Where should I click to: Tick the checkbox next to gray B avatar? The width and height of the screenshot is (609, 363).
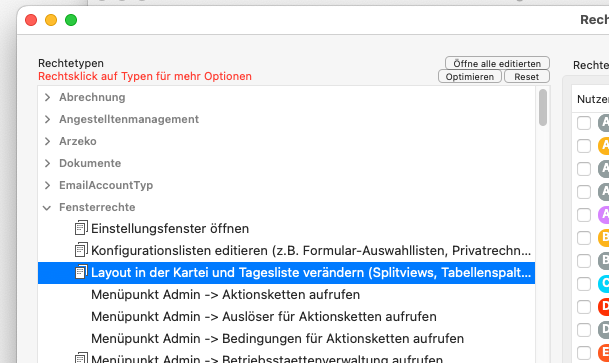point(584,261)
